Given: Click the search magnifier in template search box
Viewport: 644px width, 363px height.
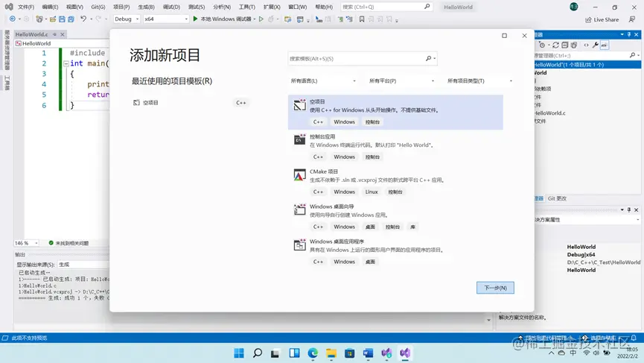Looking at the screenshot, I should click(428, 58).
